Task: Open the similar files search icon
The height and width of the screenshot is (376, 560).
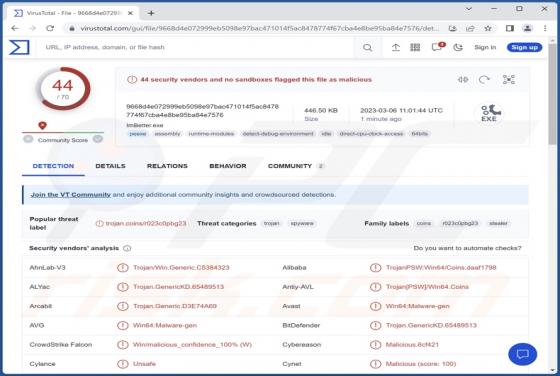Action: click(x=463, y=79)
